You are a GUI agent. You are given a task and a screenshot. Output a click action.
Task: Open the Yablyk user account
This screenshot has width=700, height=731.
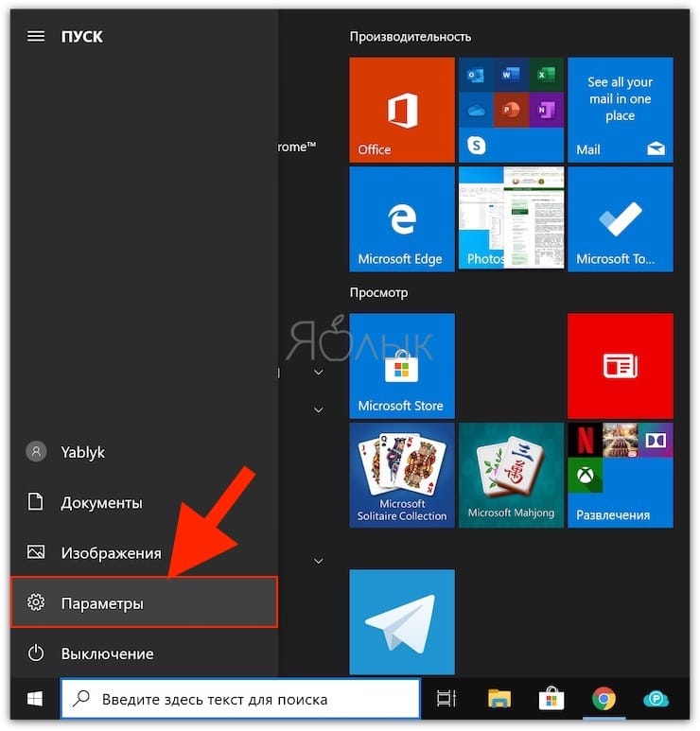(145, 452)
